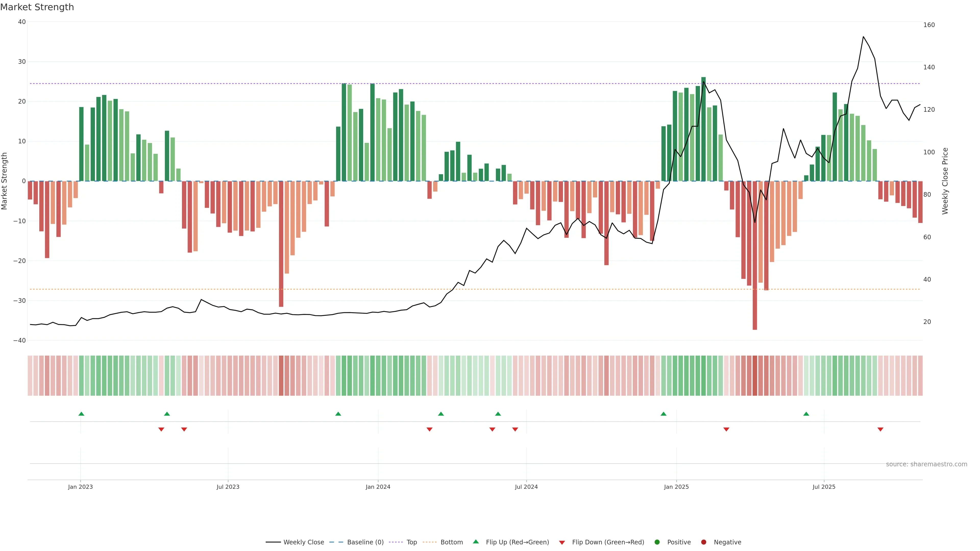Click the Market Strength chart title

(x=37, y=7)
